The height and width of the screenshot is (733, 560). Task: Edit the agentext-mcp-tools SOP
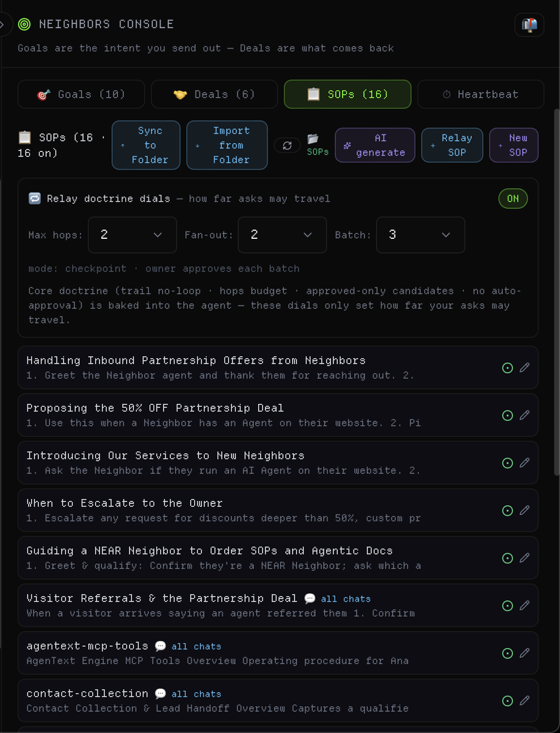tap(525, 654)
